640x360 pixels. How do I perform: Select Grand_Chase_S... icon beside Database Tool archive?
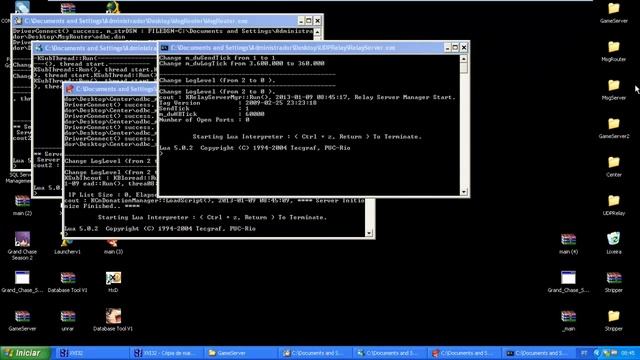(22, 278)
